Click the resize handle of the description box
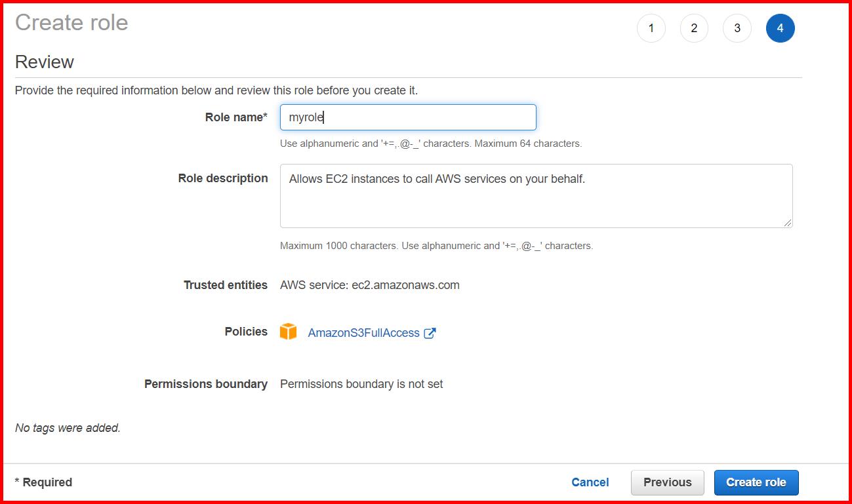This screenshot has width=852, height=504. coord(787,223)
